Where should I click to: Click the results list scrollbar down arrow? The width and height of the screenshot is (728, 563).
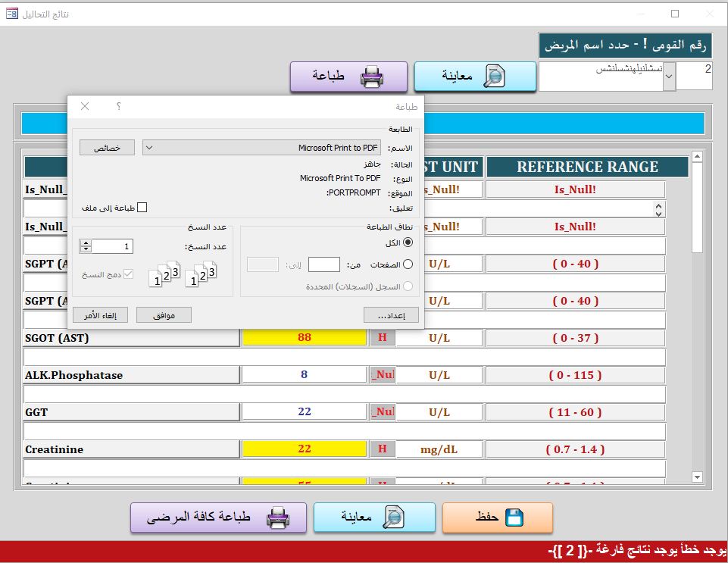[x=697, y=476]
